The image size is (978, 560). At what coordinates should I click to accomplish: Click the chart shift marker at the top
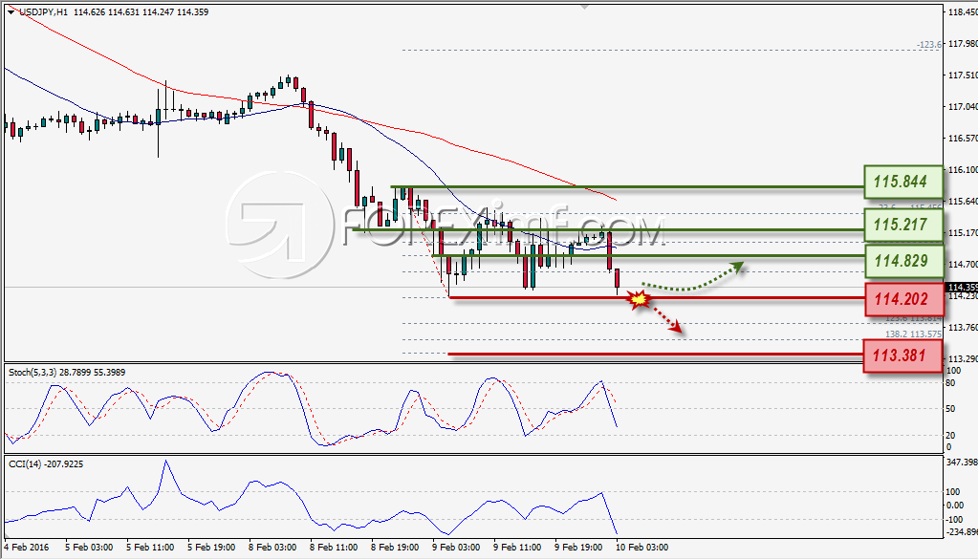(584, 7)
